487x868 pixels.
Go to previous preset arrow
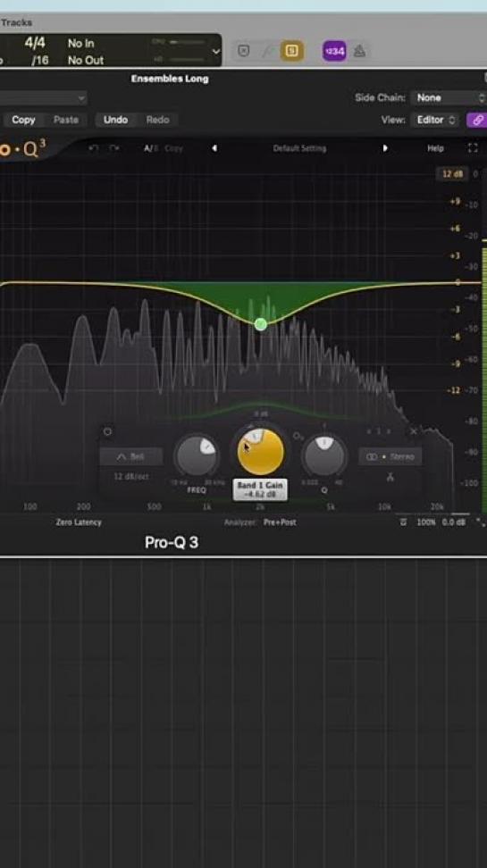[x=214, y=148]
